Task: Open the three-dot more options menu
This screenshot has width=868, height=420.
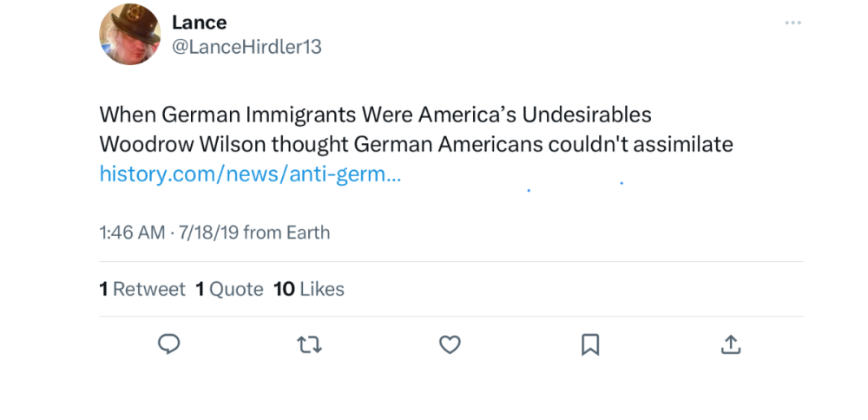Action: (x=792, y=23)
